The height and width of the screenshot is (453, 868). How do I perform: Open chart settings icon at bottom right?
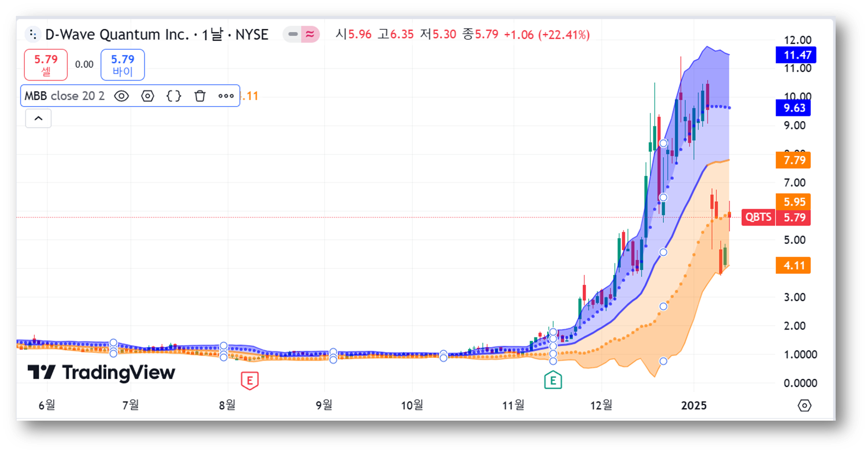(x=804, y=406)
